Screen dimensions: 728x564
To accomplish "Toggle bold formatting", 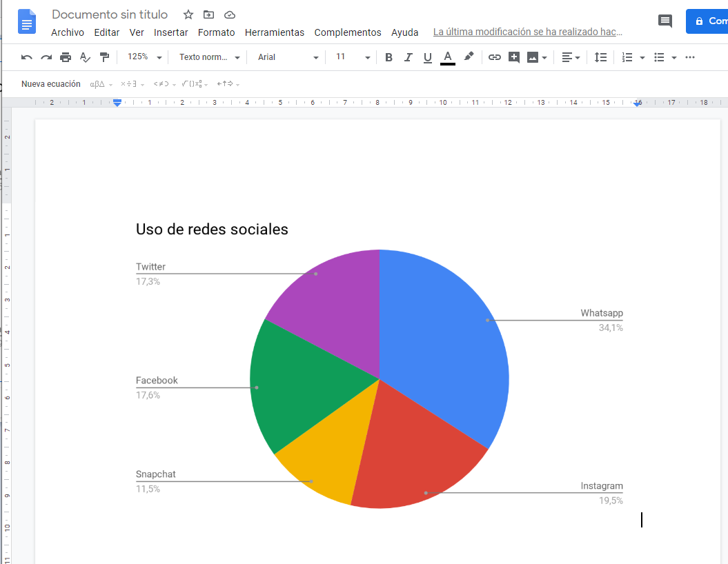I will [x=388, y=57].
